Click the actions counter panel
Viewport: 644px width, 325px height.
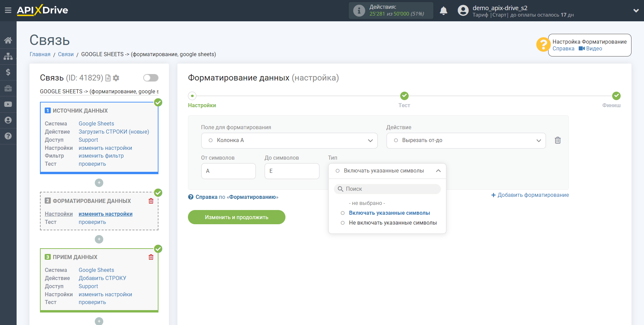click(391, 10)
